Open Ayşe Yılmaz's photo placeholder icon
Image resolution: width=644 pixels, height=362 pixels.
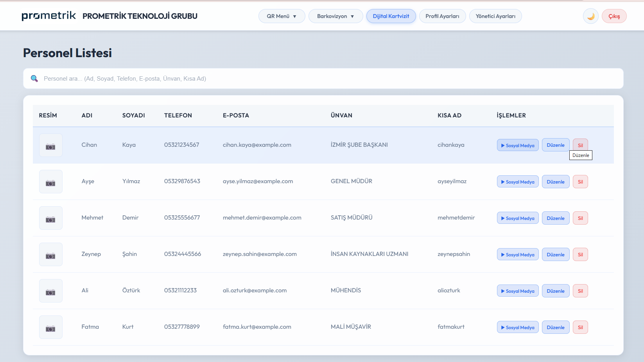(x=50, y=182)
